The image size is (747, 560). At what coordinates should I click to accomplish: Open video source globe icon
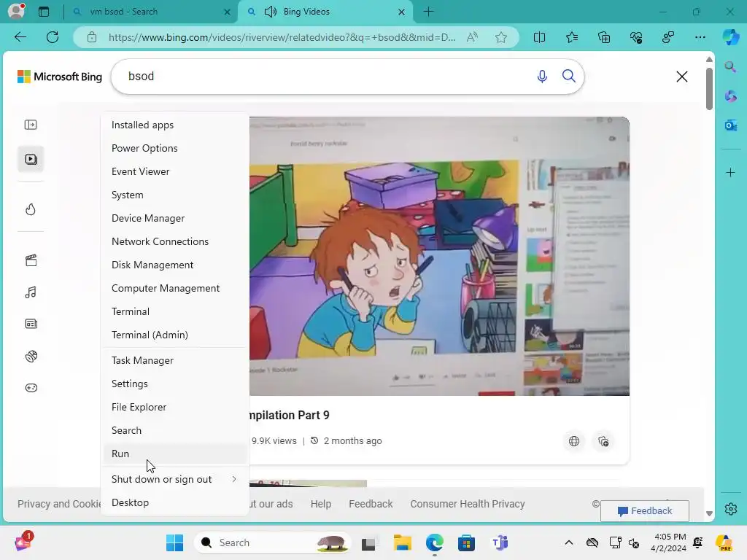coord(574,441)
